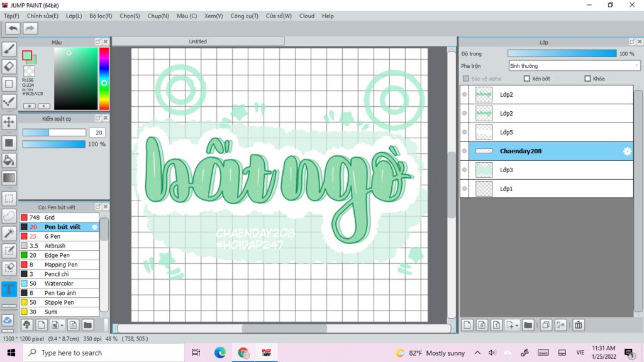Click the Độ trong opacity slider
This screenshot has width=644, height=362.
click(562, 53)
